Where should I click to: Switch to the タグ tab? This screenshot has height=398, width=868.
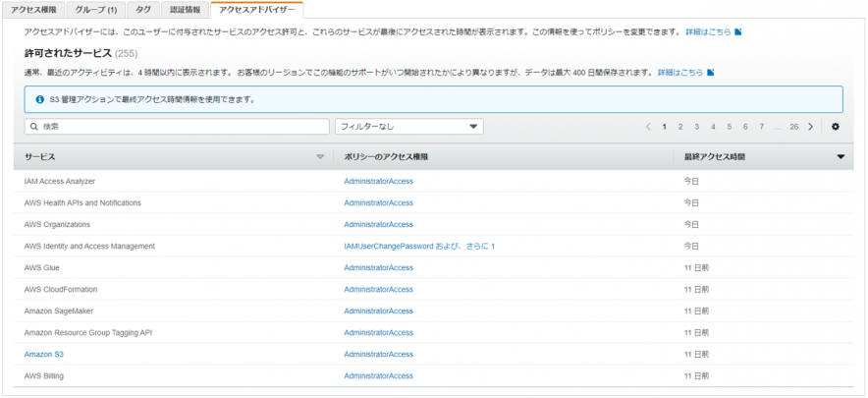(143, 10)
